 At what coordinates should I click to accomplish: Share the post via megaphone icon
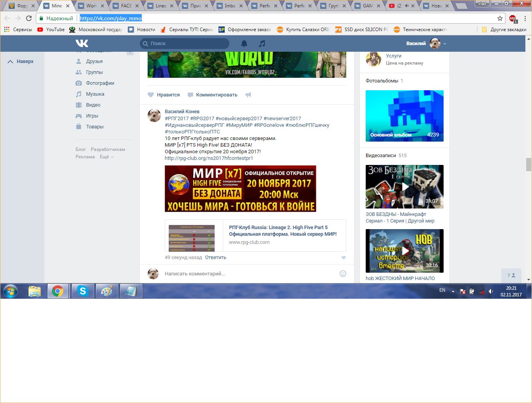[x=248, y=95]
